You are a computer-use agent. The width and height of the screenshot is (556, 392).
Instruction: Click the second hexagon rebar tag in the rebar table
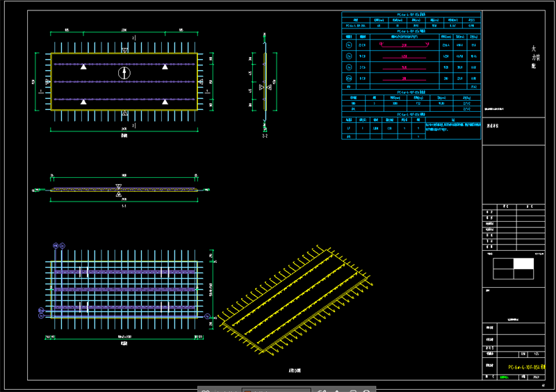coord(349,56)
